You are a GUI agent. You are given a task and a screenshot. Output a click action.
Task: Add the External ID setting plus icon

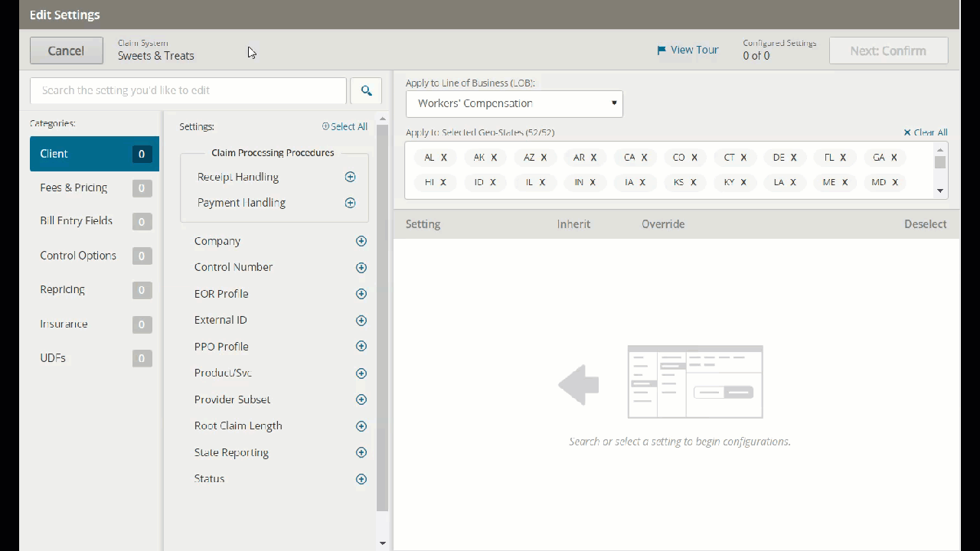(x=361, y=321)
